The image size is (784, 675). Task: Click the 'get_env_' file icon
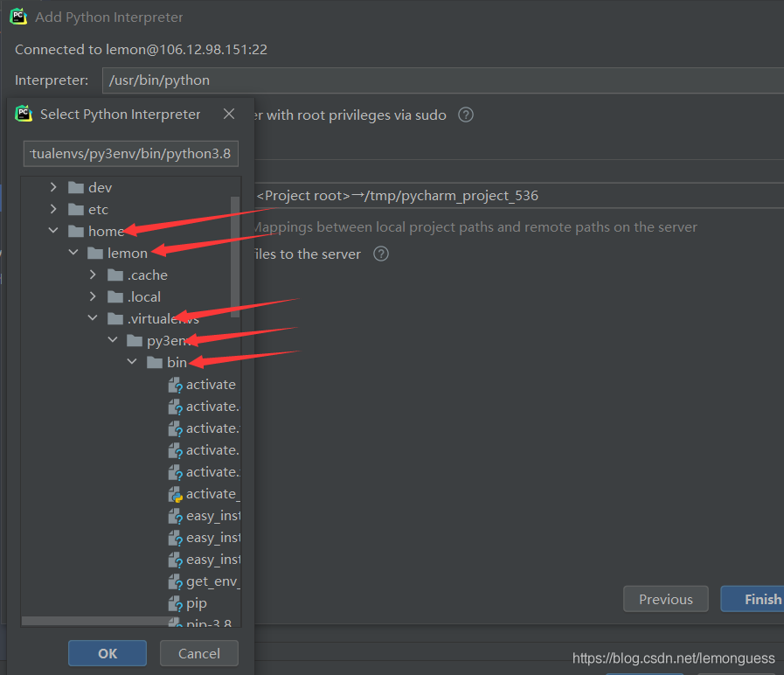(x=175, y=581)
